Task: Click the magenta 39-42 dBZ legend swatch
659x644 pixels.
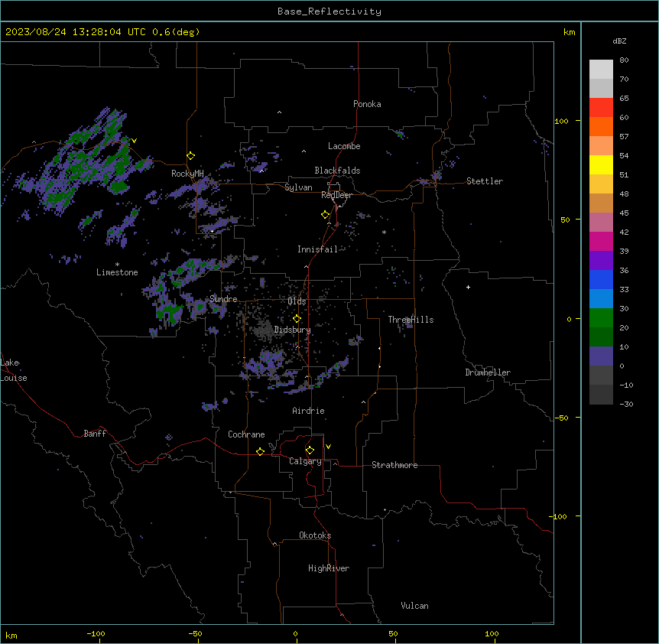Action: coord(601,241)
